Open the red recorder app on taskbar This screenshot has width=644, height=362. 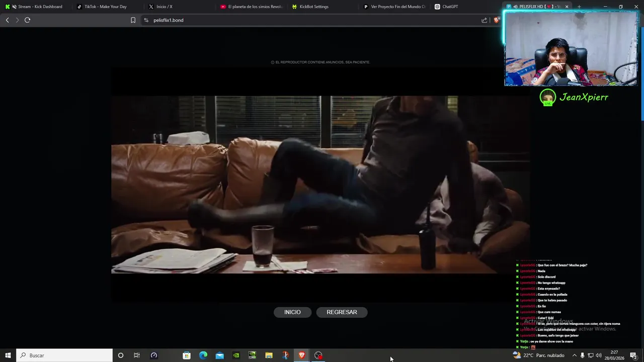click(318, 355)
